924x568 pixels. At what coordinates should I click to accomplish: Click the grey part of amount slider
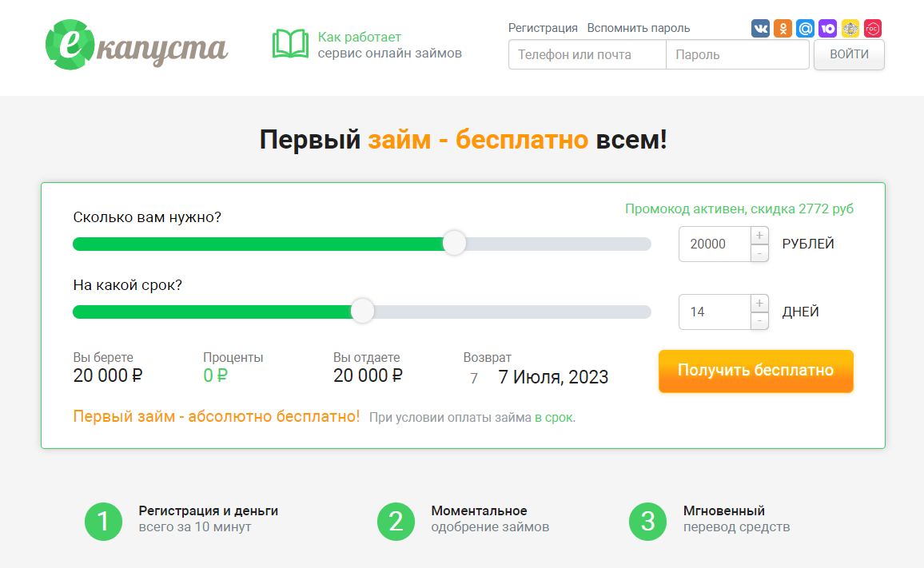558,244
